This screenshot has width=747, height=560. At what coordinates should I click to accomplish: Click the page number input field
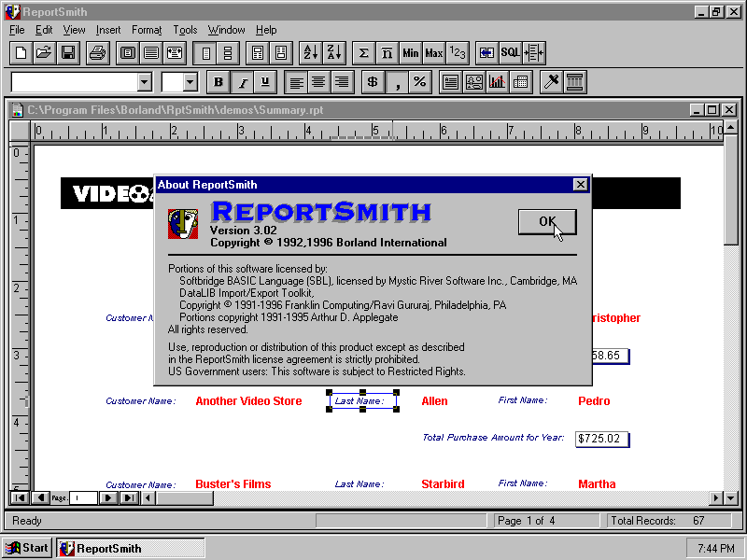coord(83,498)
